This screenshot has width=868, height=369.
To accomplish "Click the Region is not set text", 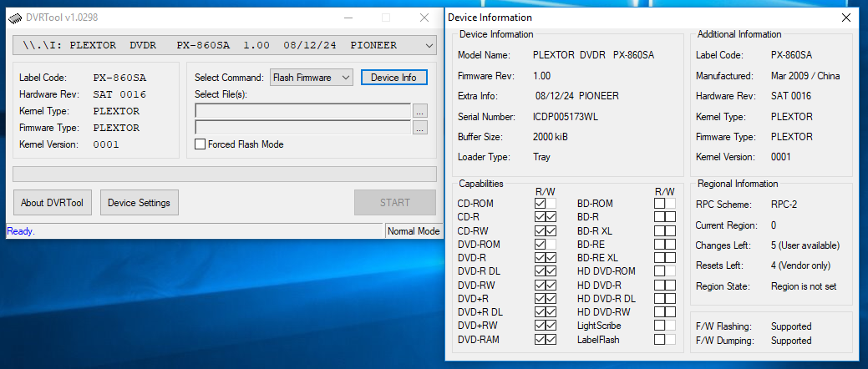I will point(804,286).
